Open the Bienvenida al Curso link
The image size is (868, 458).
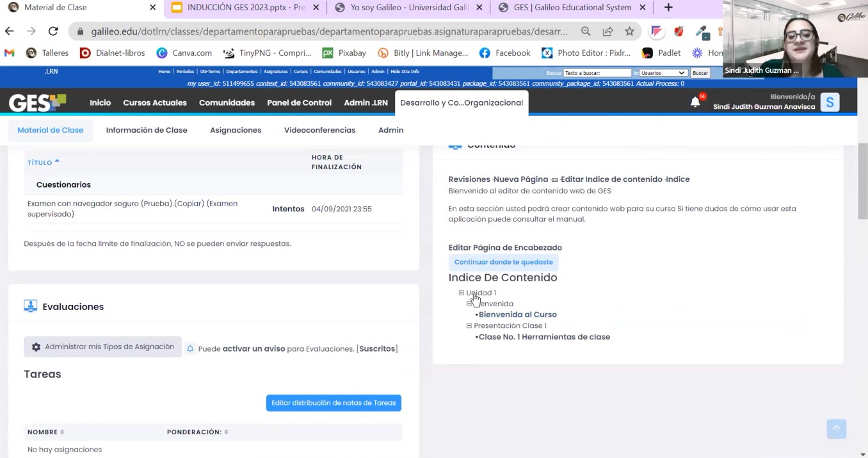[517, 315]
